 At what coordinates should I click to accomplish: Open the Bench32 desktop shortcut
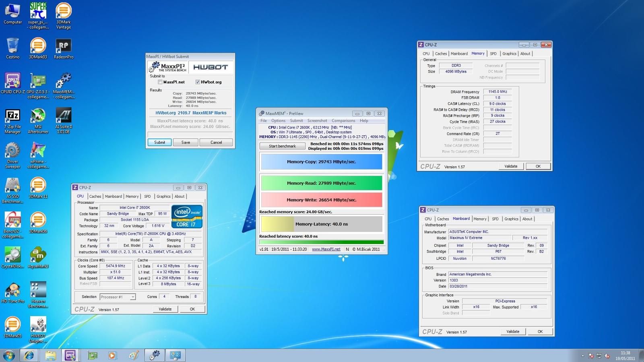point(12,225)
